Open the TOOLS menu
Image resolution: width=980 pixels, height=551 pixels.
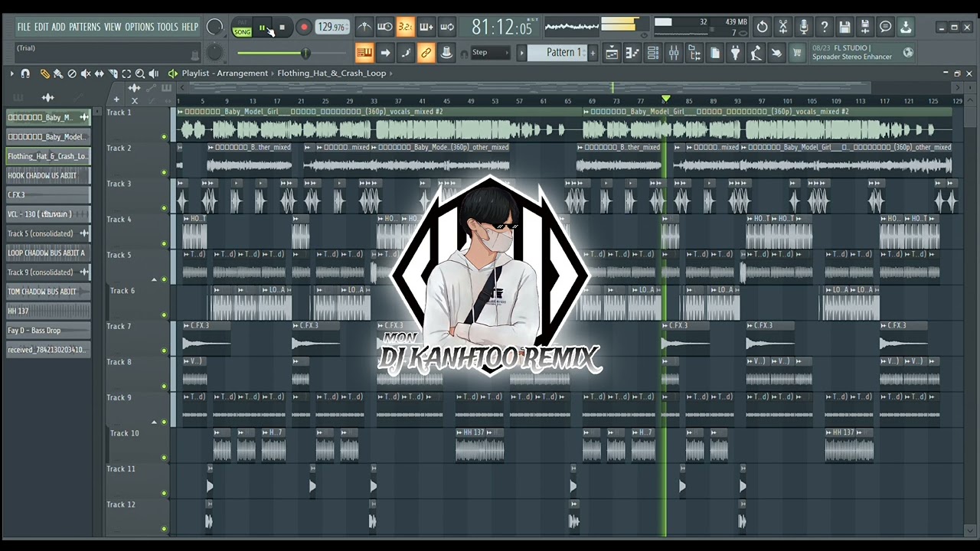point(168,27)
